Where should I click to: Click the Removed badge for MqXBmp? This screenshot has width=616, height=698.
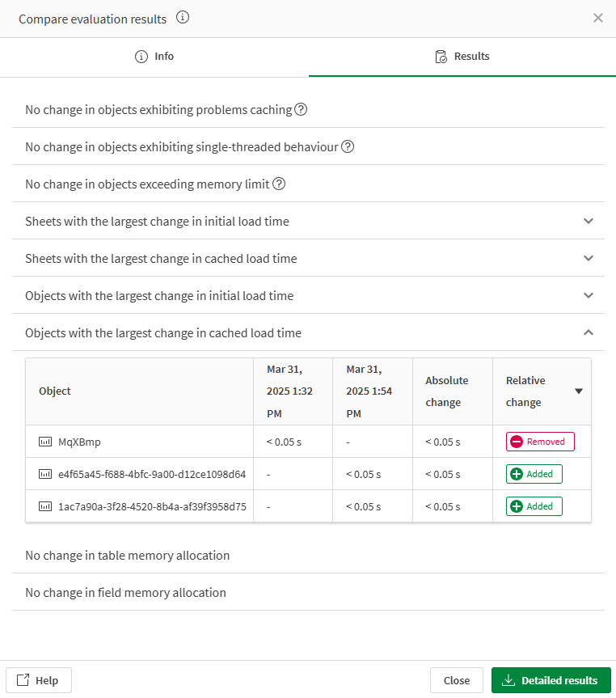click(x=539, y=441)
